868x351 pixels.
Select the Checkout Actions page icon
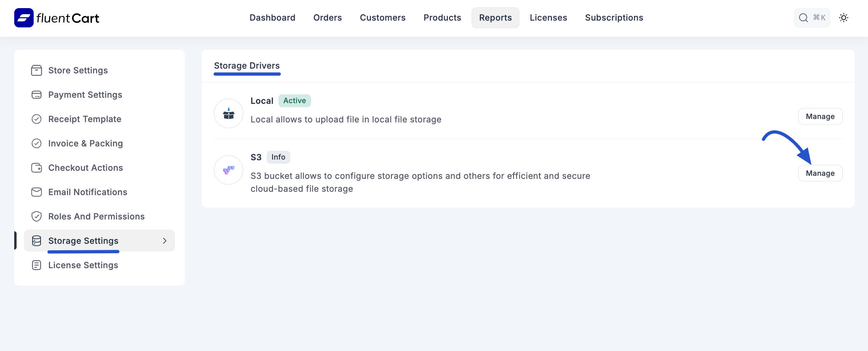37,168
